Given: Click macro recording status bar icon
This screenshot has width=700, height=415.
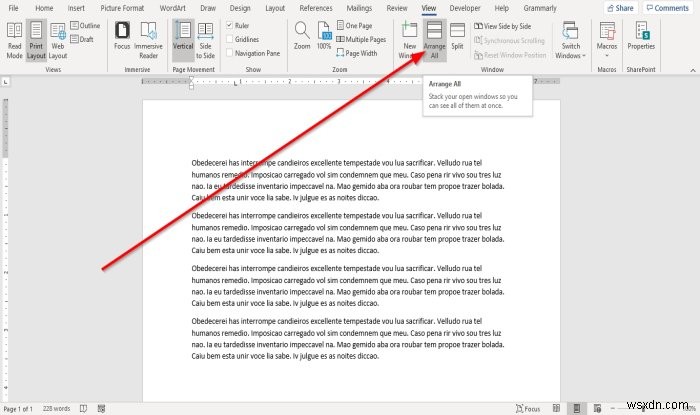Looking at the screenshot, I should pos(102,409).
